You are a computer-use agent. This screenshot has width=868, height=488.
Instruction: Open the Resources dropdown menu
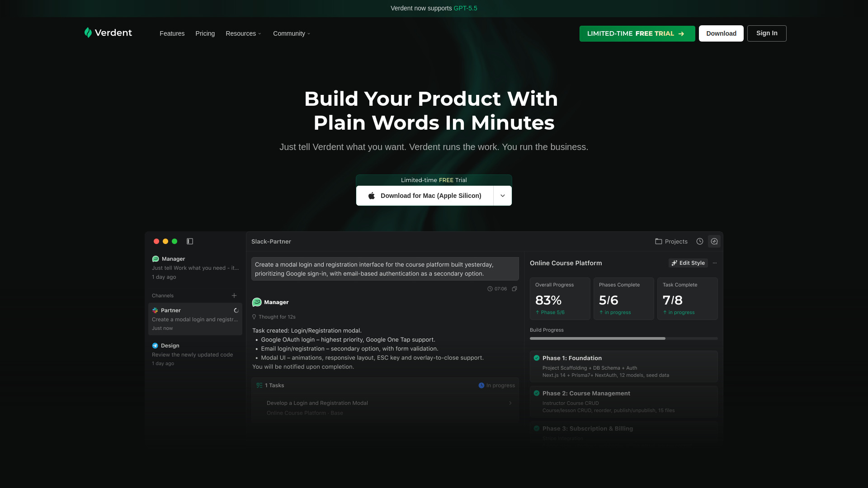point(243,33)
